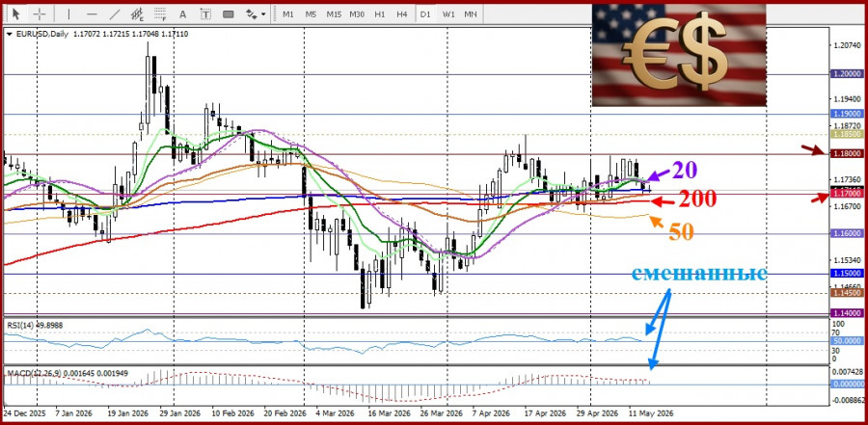
Task: Click the 1.20000 price level label
Action: (847, 73)
